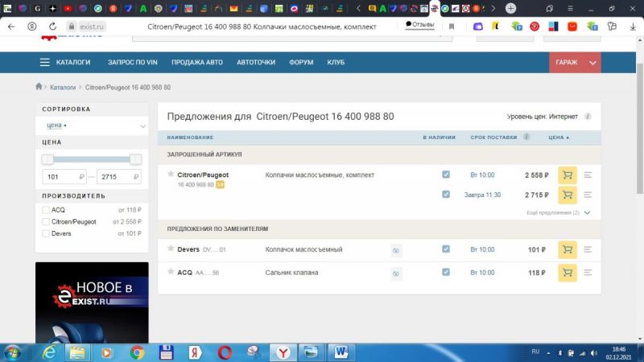Grab the minimum price slider handle
Viewport: 644px width, 362px height.
(x=47, y=159)
